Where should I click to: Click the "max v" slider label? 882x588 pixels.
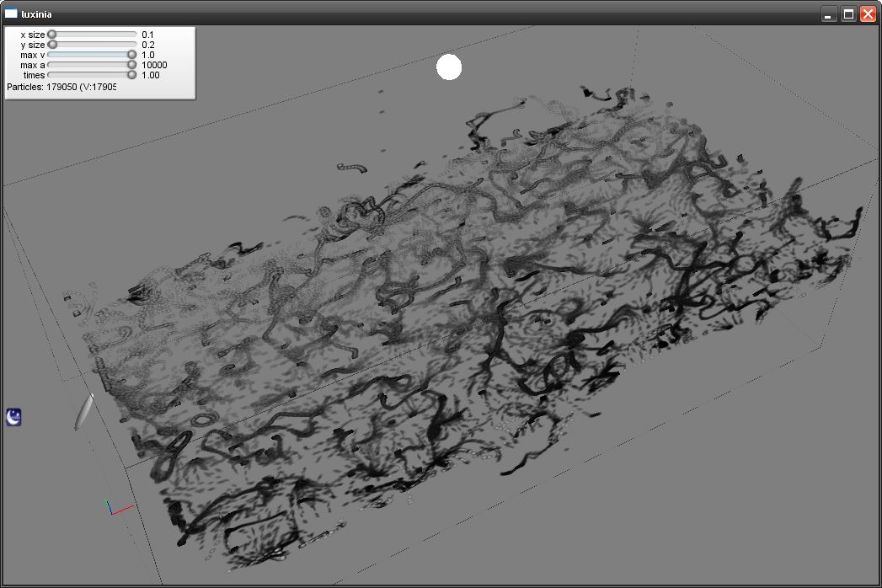pos(32,55)
